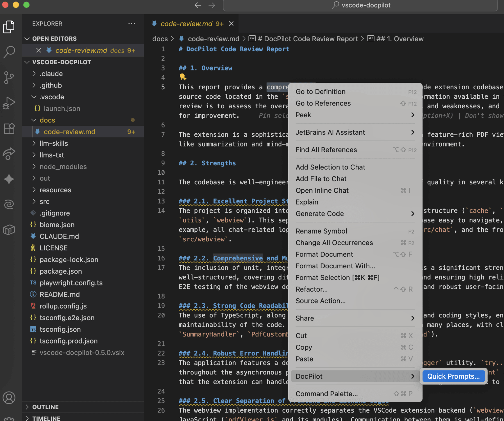
Task: Select Go to Definition from the context menu
Action: coord(321,91)
